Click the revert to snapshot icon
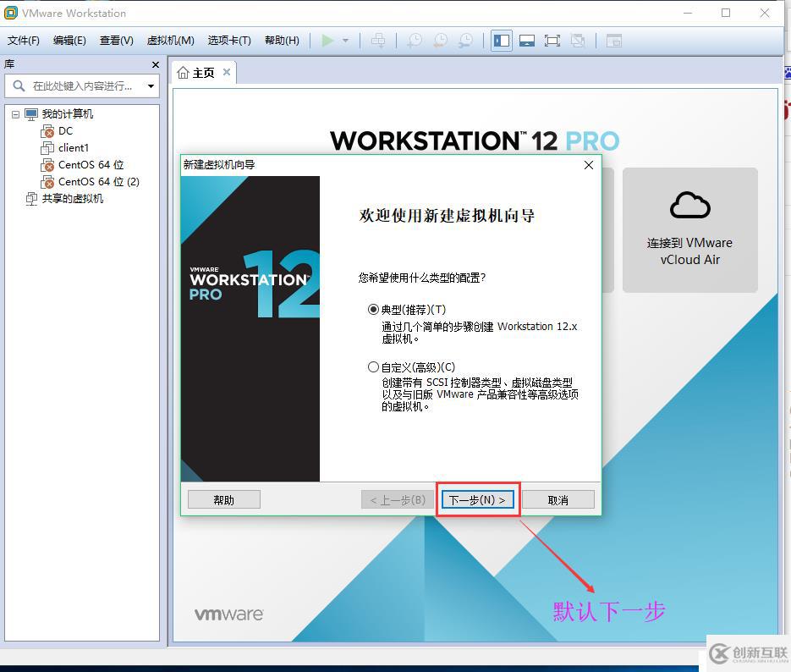 point(441,41)
